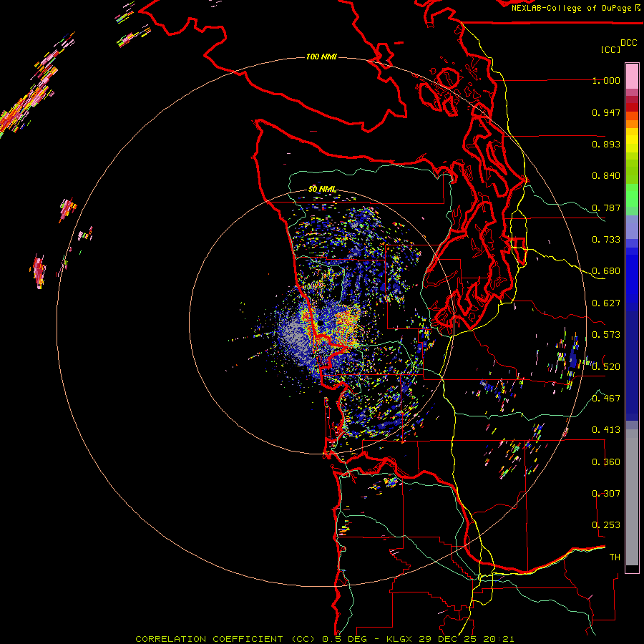Pick the red segment of the color bar

click(632, 107)
